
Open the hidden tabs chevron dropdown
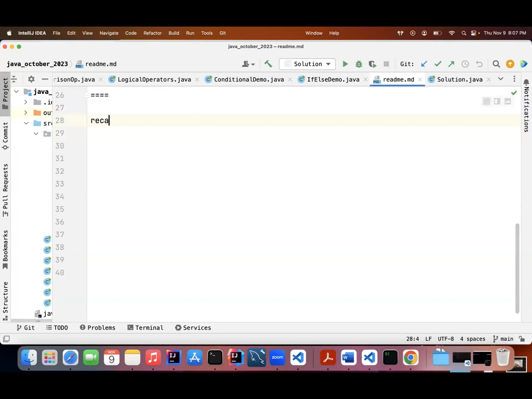point(501,79)
